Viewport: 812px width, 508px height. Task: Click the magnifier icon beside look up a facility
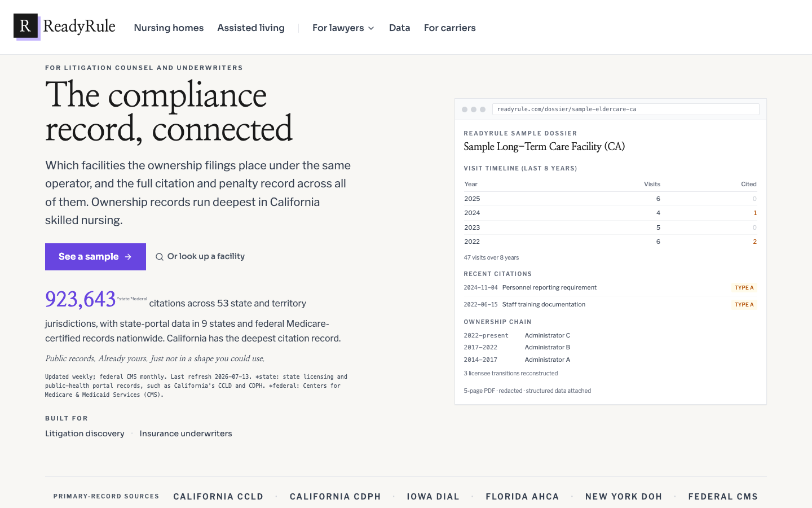tap(160, 257)
